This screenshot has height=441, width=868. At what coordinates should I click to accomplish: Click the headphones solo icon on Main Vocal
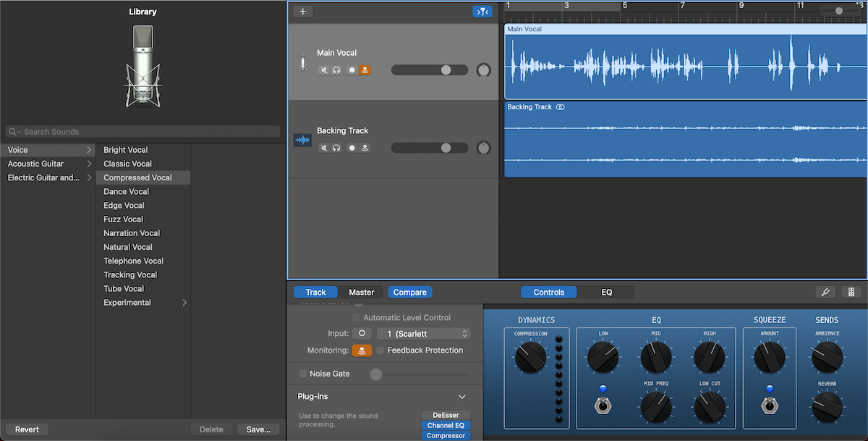[336, 70]
